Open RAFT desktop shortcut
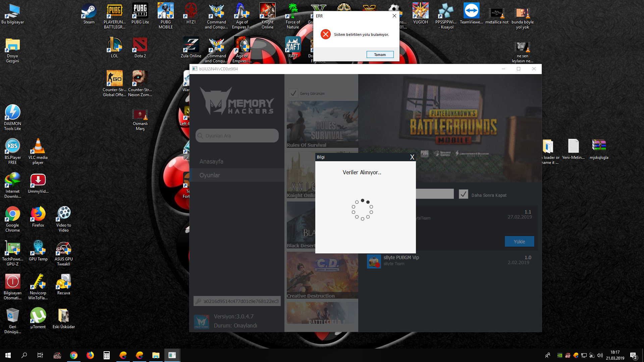The height and width of the screenshot is (362, 644). click(x=293, y=48)
